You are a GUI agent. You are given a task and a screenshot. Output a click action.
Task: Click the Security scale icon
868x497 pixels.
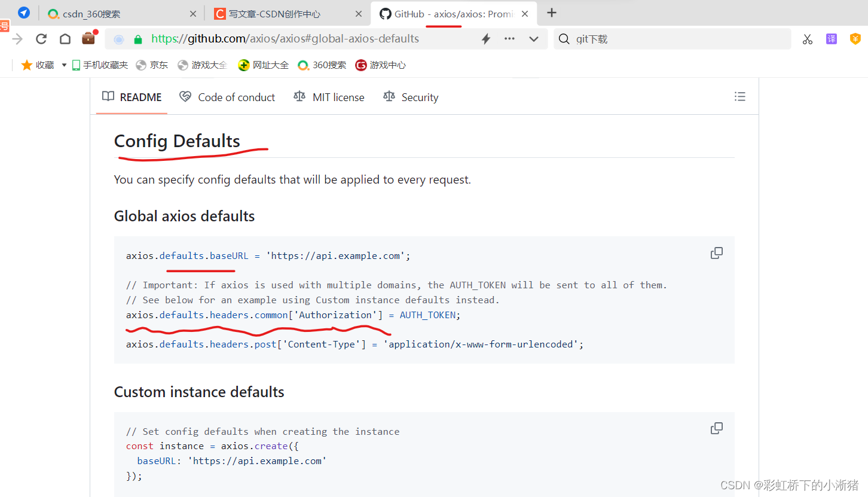click(x=389, y=96)
